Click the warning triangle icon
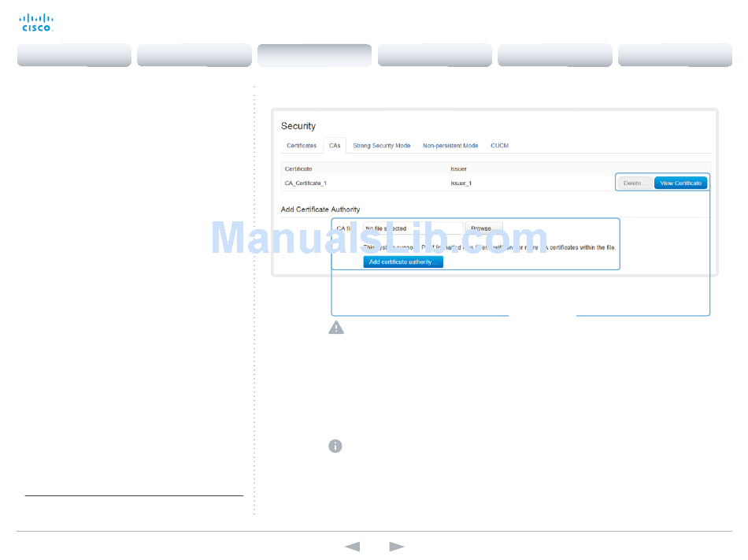 point(336,328)
